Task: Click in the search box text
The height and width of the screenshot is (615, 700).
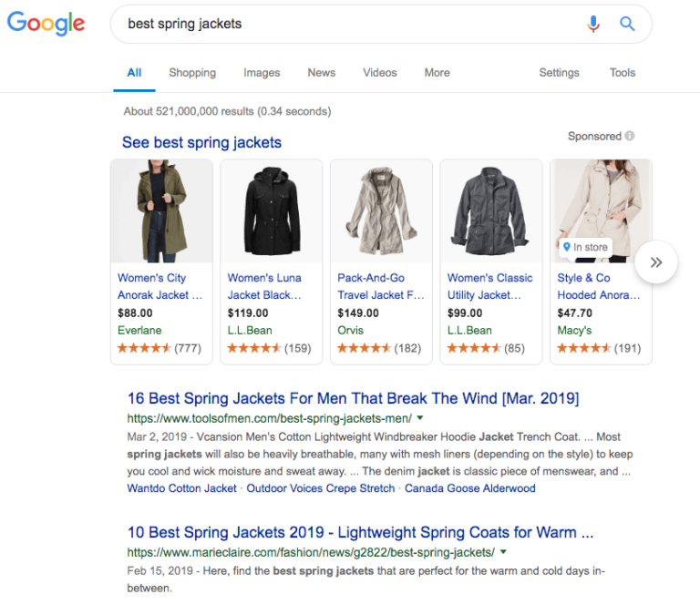Action: [185, 24]
